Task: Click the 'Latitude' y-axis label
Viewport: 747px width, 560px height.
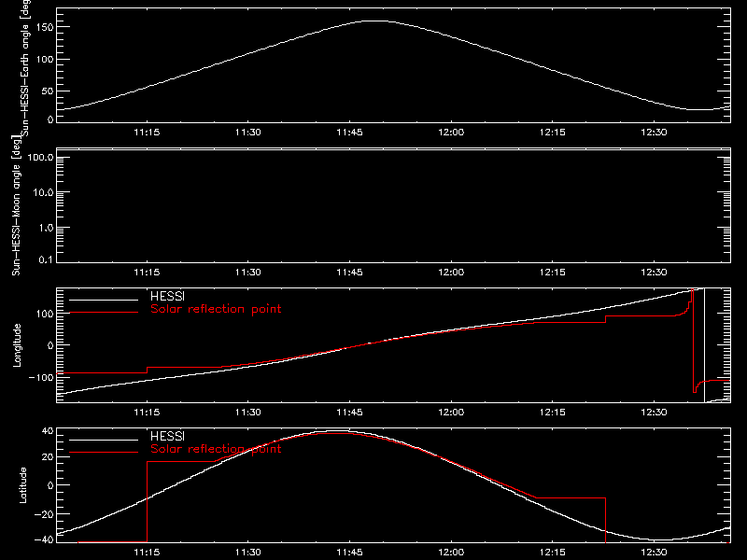Action: [22, 485]
